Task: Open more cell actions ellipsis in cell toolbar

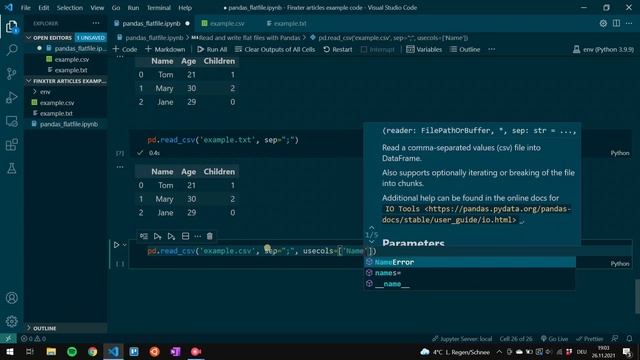Action: pyautogui.click(x=198, y=236)
